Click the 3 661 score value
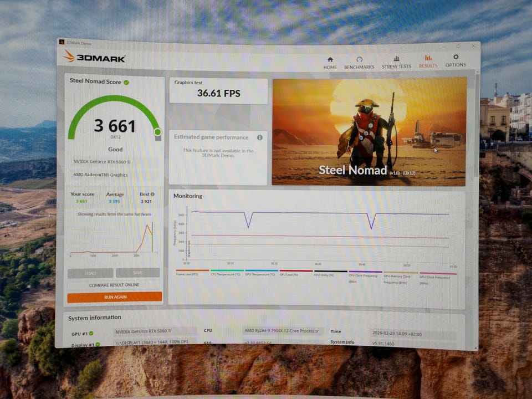The height and width of the screenshot is (399, 532). [x=115, y=126]
